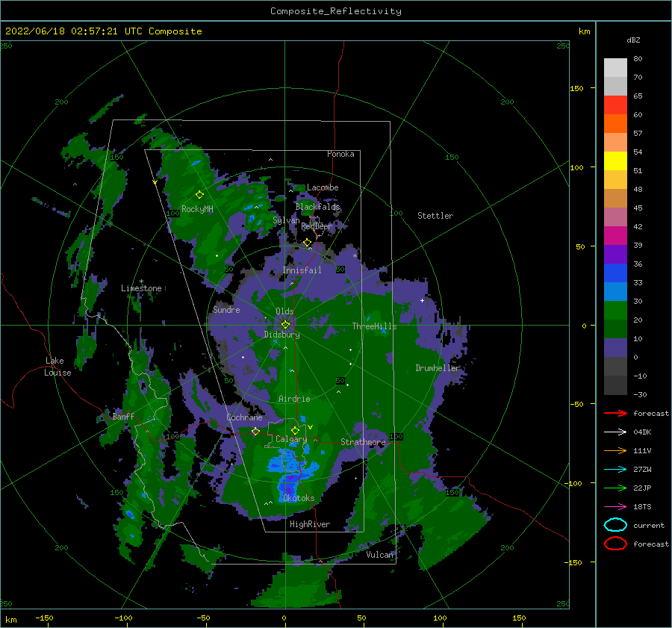Click the Drumheller label
This screenshot has width=672, height=628.
438,368
